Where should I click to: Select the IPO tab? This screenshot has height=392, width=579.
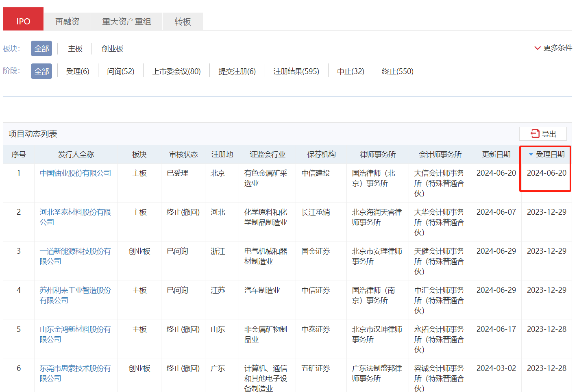[23, 22]
